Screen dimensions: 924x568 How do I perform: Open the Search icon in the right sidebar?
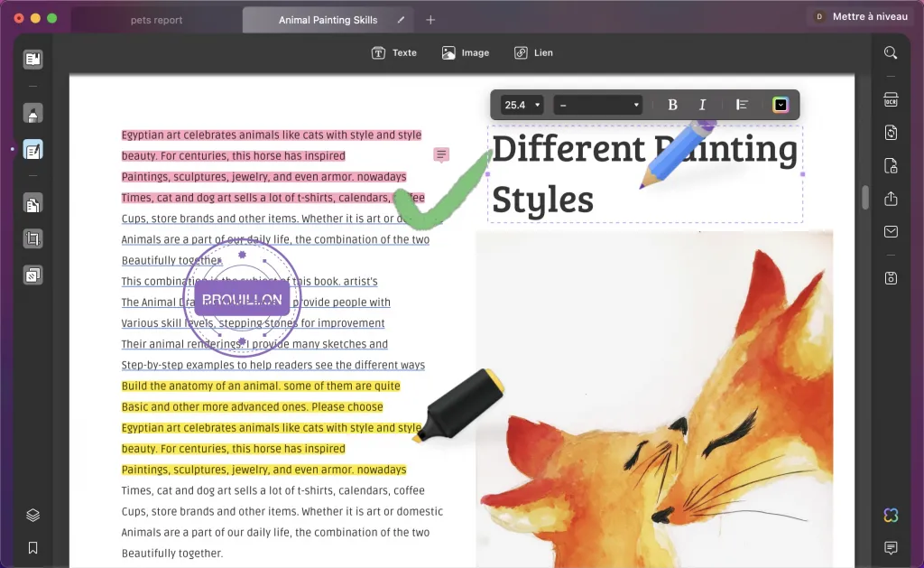891,52
